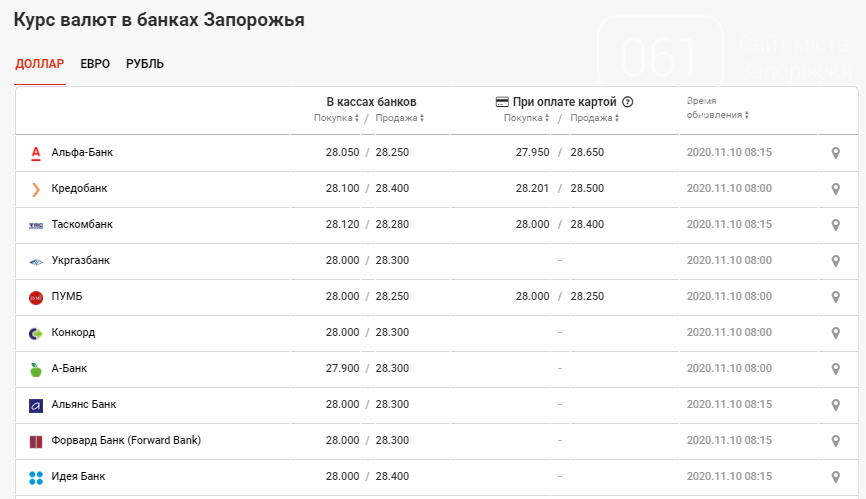Click Альфа-Банк card buy rate 27.950

pyautogui.click(x=532, y=152)
